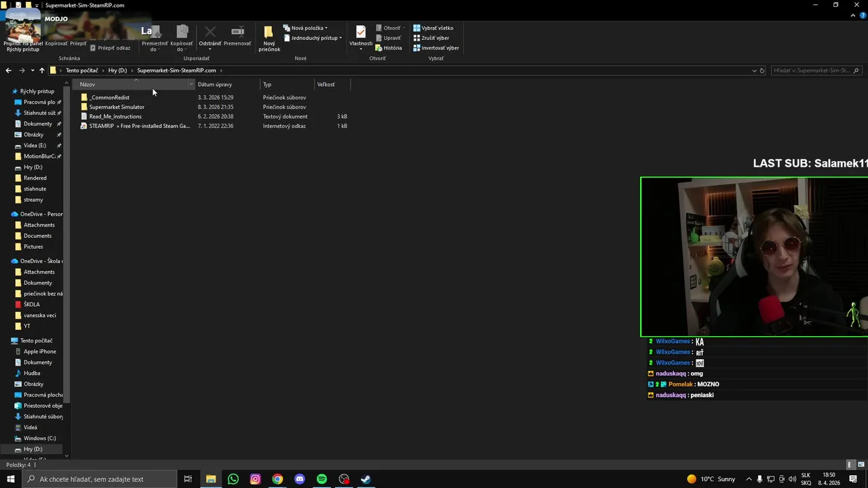Open the taskbar clock and date

pyautogui.click(x=829, y=479)
